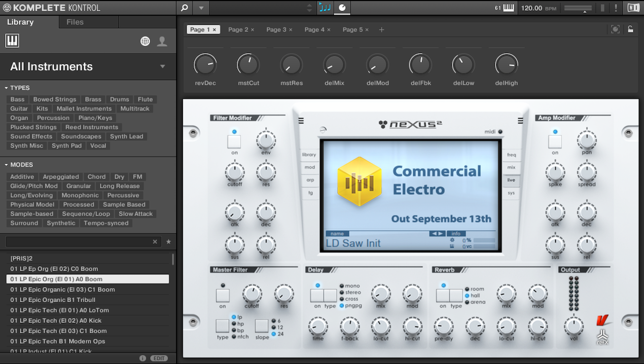The image size is (644, 364).
Task: Click the learn/capture target icon beside the lock
Action: click(615, 29)
